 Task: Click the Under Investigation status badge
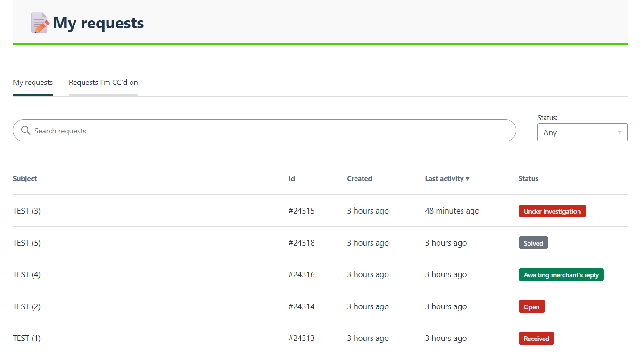(552, 211)
